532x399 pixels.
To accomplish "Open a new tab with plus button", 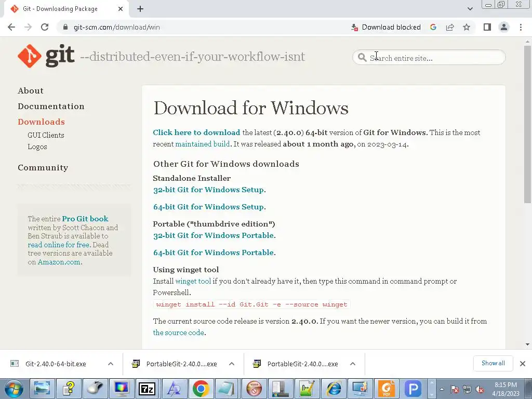I will 140,9.
